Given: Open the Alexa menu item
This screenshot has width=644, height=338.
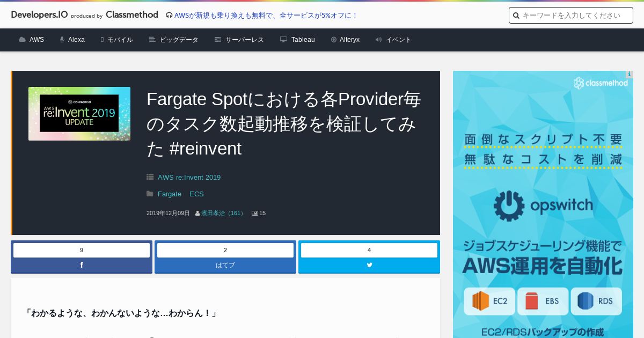Looking at the screenshot, I should click(x=76, y=40).
